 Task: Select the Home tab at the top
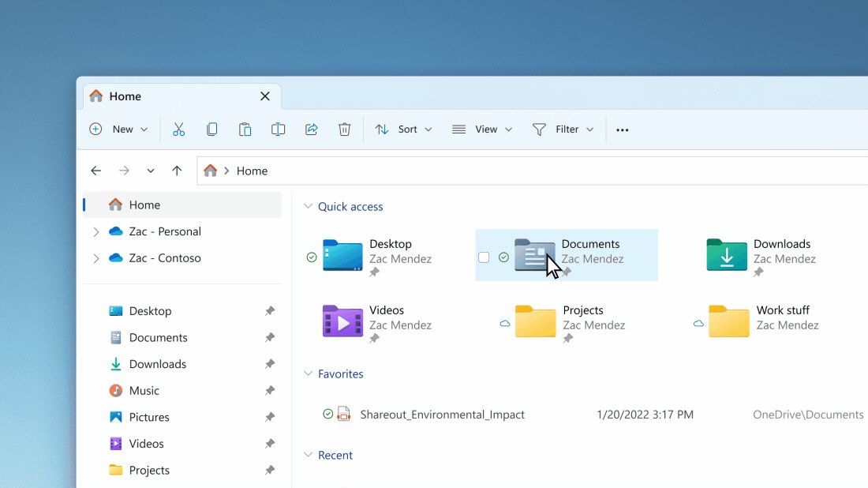click(126, 96)
